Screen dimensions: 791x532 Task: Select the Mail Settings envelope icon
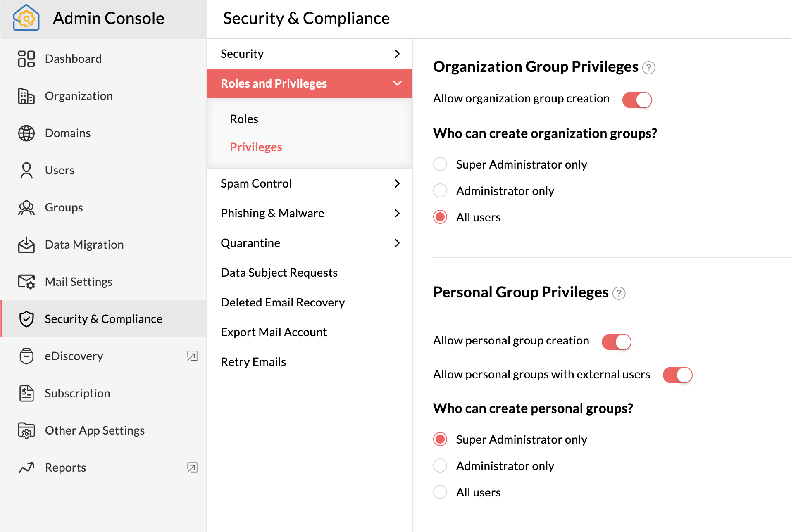[26, 281]
